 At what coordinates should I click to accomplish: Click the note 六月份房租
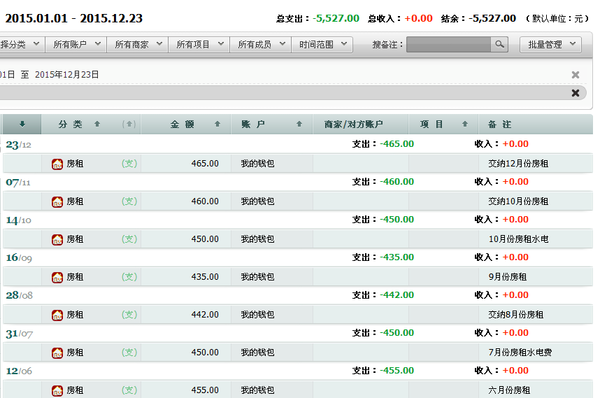tap(509, 390)
